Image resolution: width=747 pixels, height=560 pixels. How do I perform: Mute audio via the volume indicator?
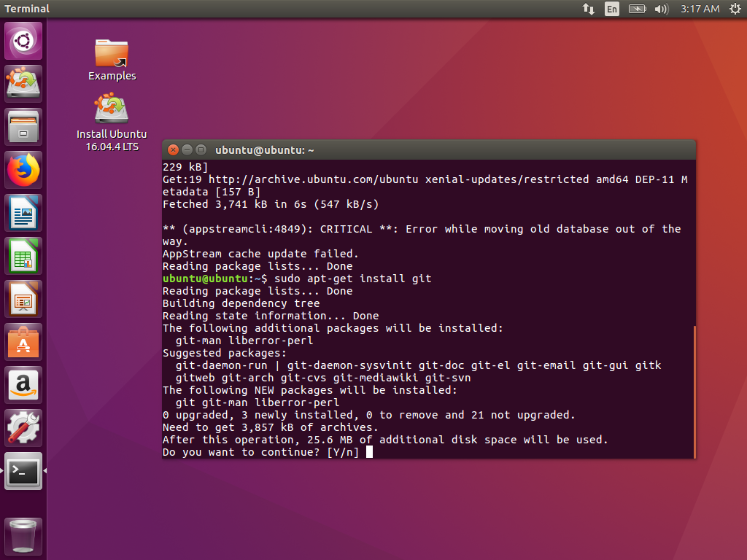(x=660, y=9)
